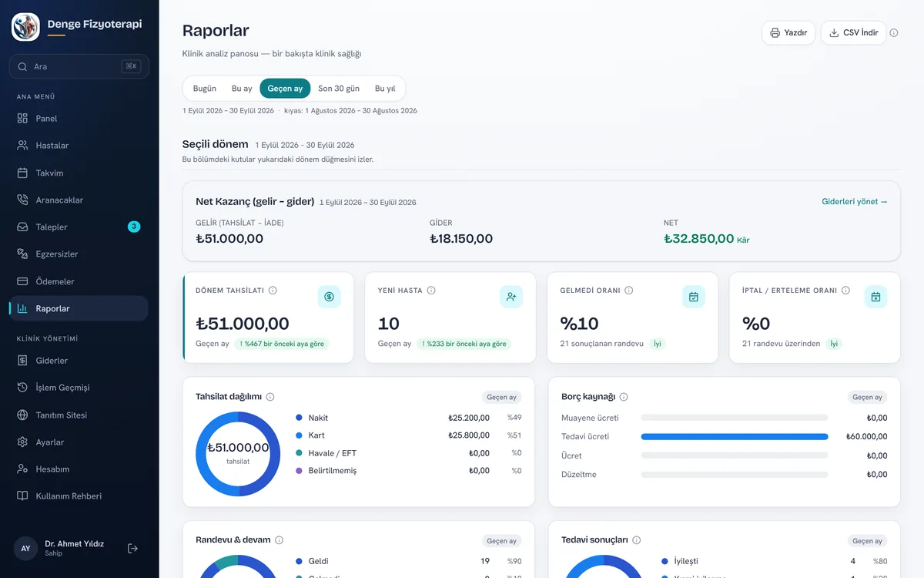This screenshot has width=924, height=578.
Task: Click the AY user avatar
Action: (25, 548)
